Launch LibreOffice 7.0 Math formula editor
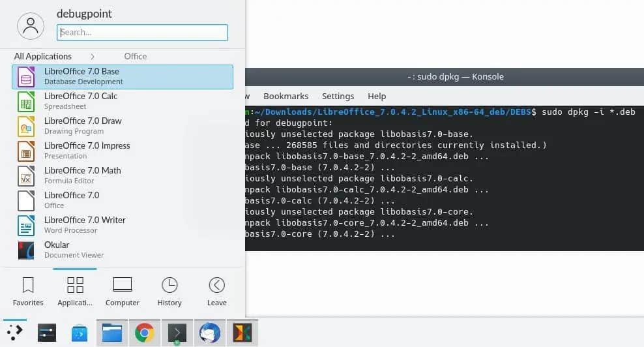The image size is (644, 347). [122, 175]
